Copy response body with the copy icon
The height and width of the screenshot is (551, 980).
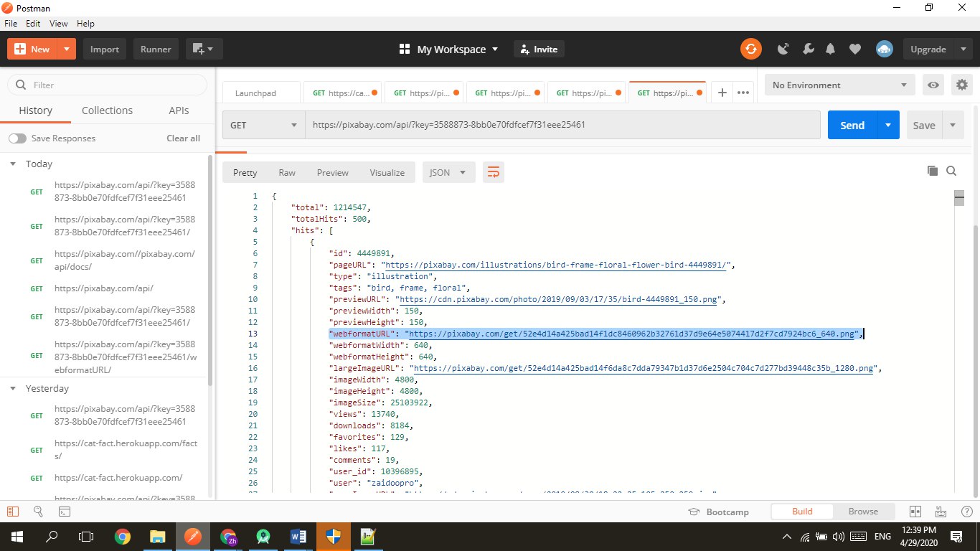[x=932, y=171]
